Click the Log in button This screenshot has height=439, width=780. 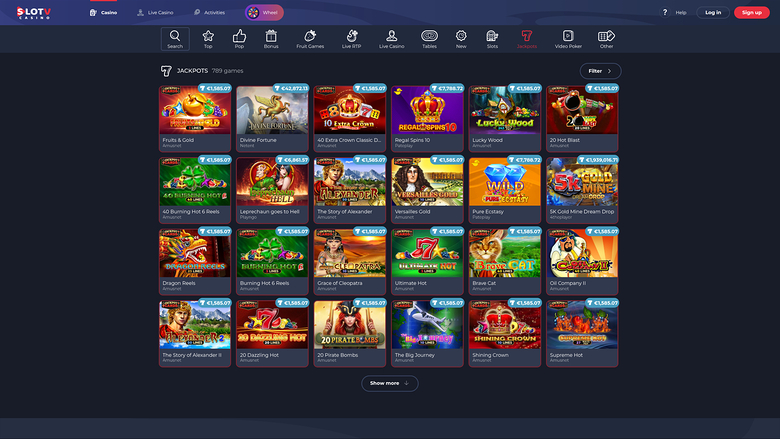pyautogui.click(x=713, y=12)
